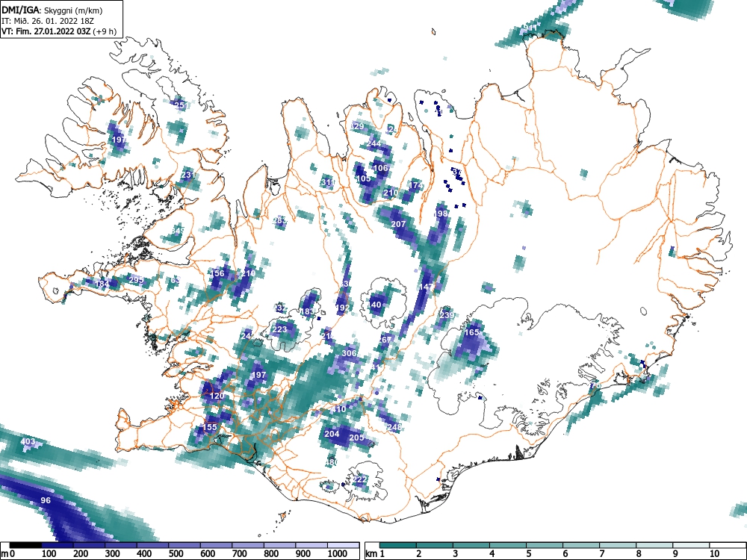Click the map value 184 on Snæfellsnes
The width and height of the screenshot is (747, 560).
[102, 284]
